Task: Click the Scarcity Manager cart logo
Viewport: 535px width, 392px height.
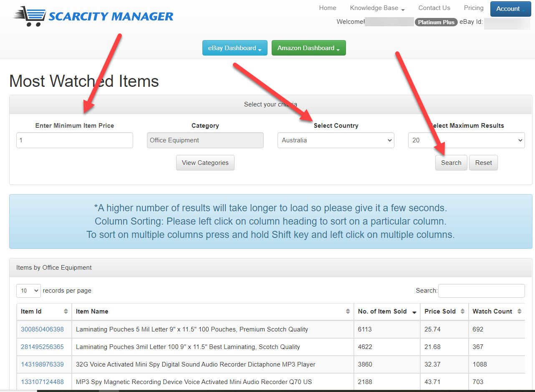Action: coord(93,16)
